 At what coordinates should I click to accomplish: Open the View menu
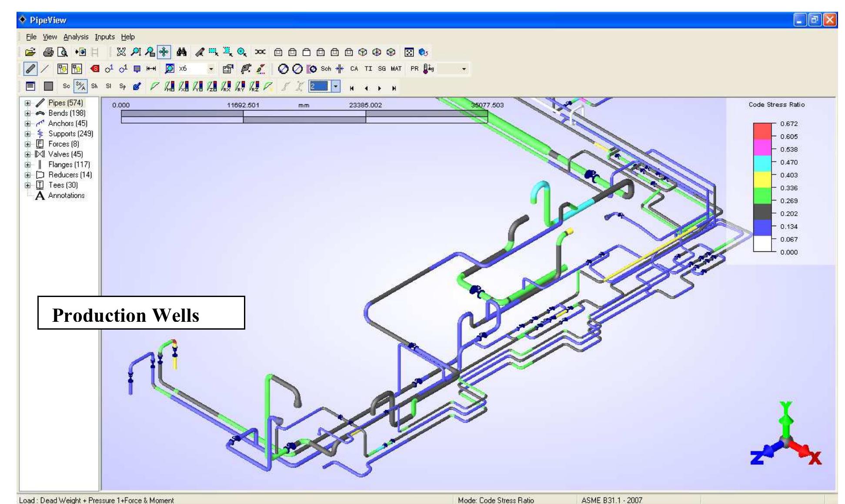[x=50, y=37]
